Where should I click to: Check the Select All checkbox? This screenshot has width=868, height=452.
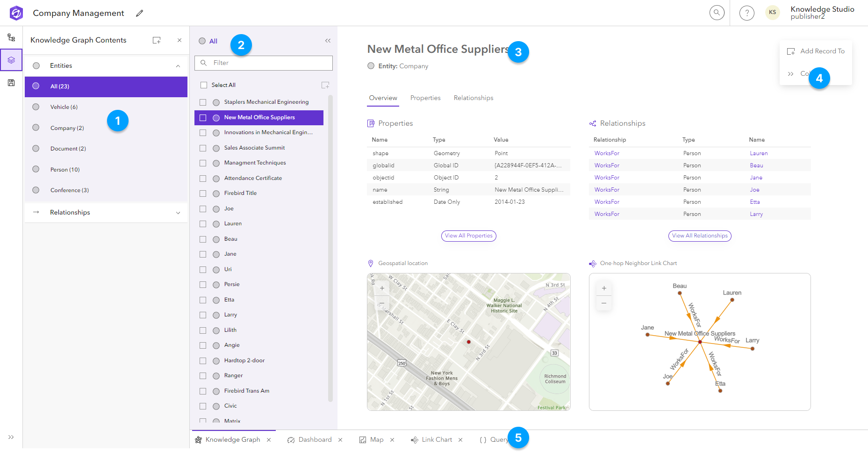pos(204,85)
